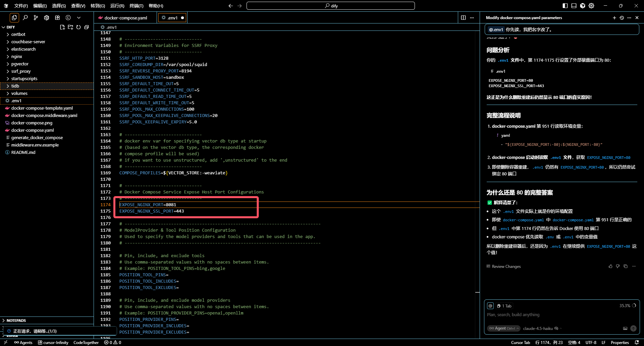This screenshot has height=346, width=644.
Task: Toggle the primary sidebar visibility
Action: 565,6
